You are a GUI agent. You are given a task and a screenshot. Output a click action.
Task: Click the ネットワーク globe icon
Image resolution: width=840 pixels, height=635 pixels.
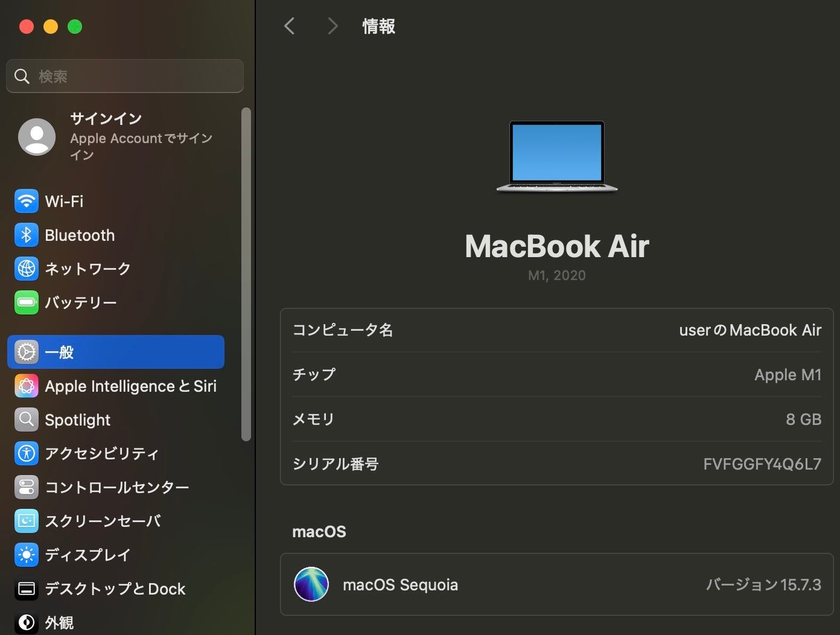[x=27, y=269]
